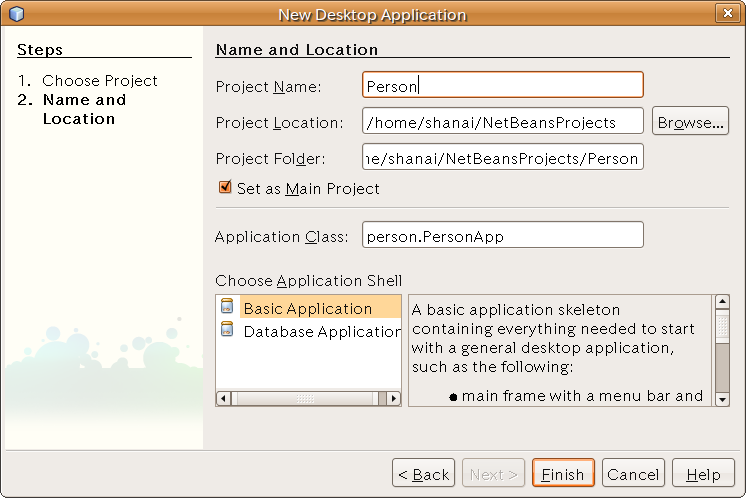
Task: Click the shell list horizontal scrollbar thumb
Action: click(306, 398)
